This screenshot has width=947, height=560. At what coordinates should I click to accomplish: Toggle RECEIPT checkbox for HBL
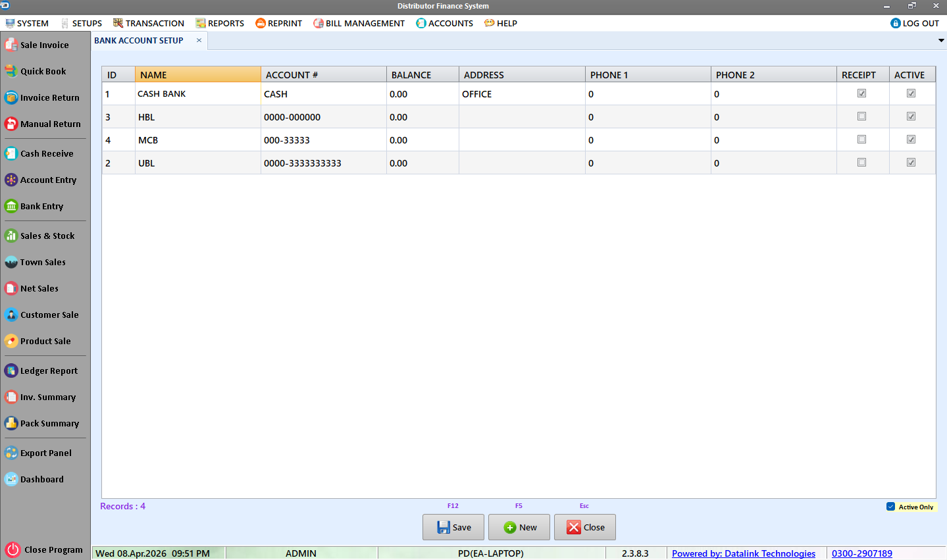pyautogui.click(x=861, y=116)
